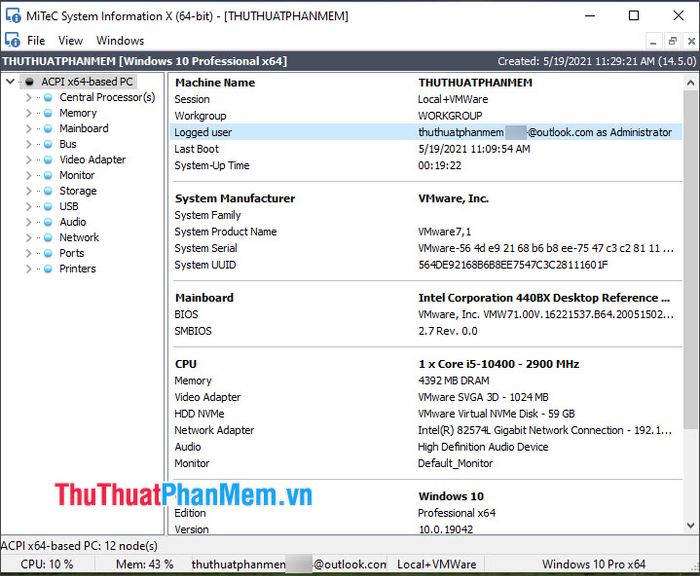Click the Ports node icon

(48, 253)
